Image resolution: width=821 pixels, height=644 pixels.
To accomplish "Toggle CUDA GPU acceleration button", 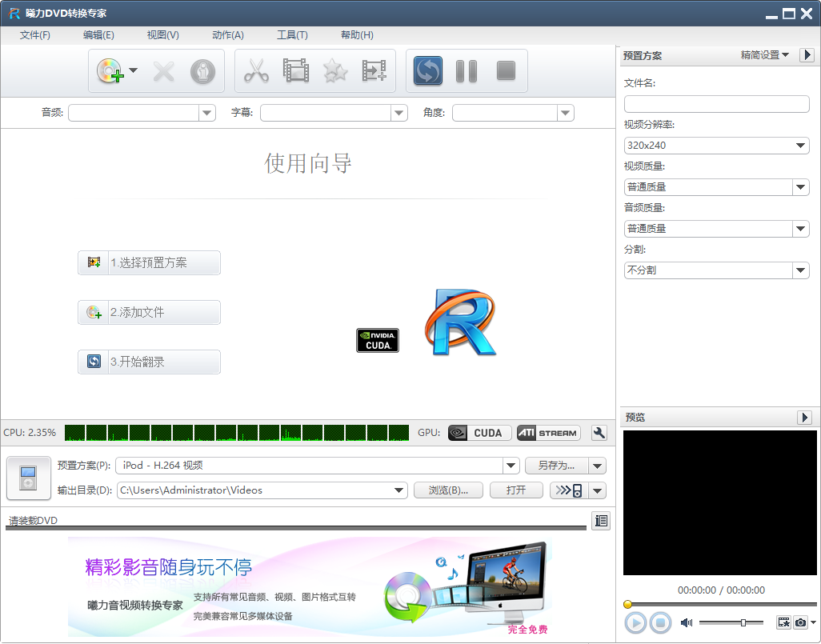I will [479, 433].
